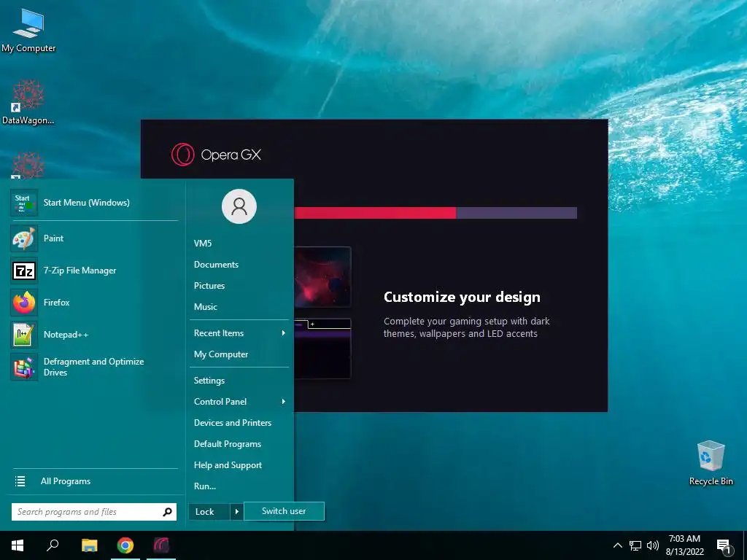The image size is (747, 560).
Task: Click the Opera GX installer taskbar icon
Action: coord(161,545)
